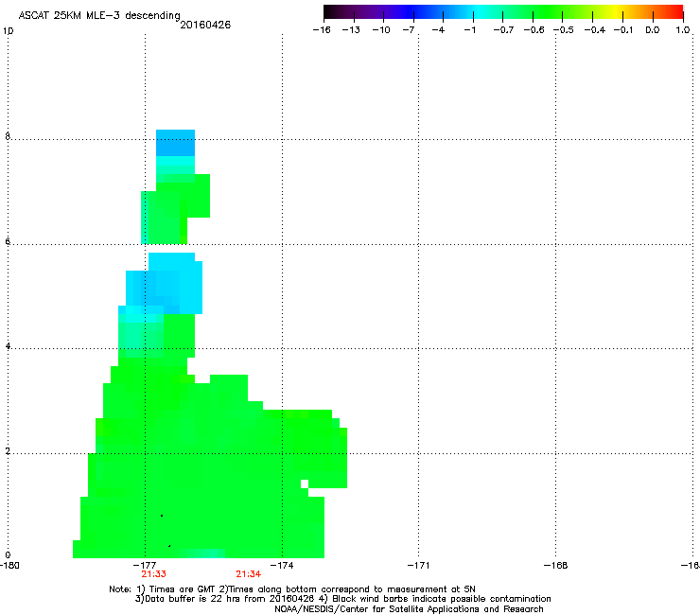Click the latitude label 10
This screenshot has height=615, width=700.
pos(8,31)
